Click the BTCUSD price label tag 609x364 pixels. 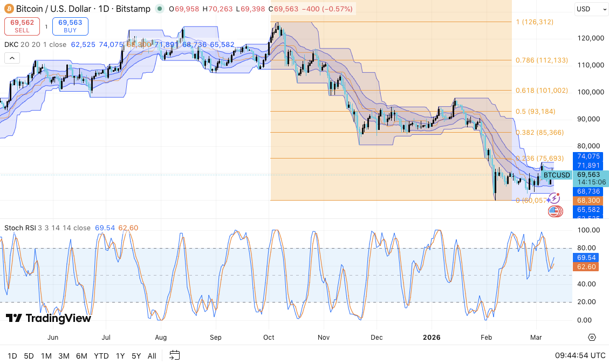tap(556, 175)
